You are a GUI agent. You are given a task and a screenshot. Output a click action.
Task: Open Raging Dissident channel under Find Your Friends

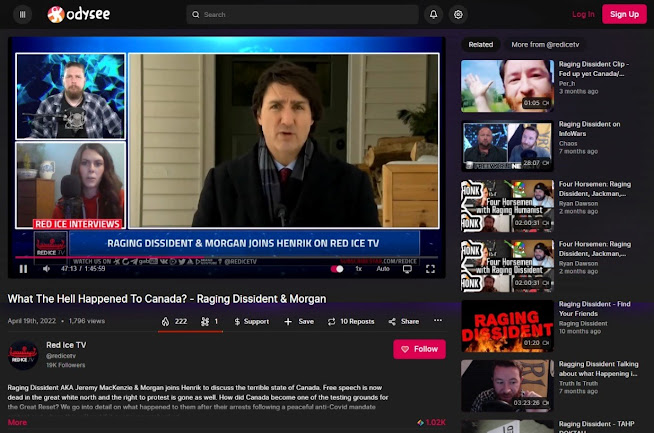(x=583, y=323)
